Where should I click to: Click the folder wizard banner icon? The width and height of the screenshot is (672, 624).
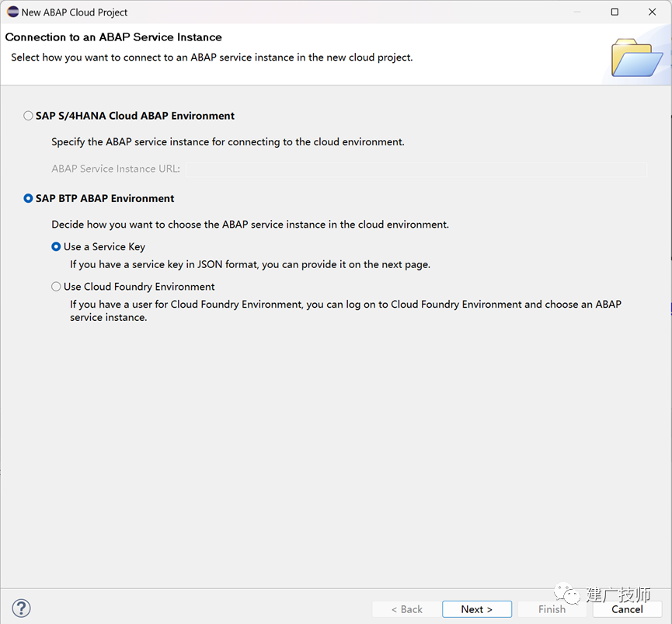pos(637,58)
